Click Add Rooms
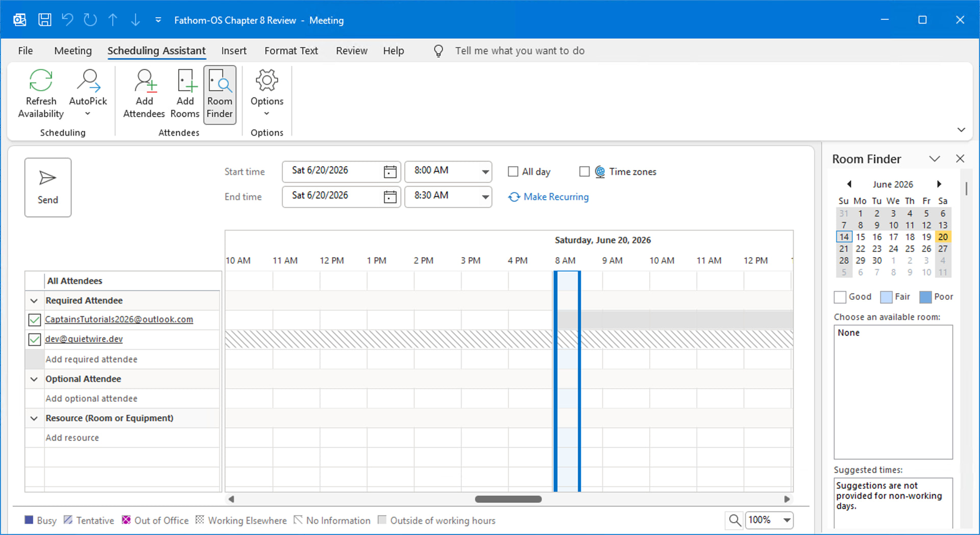The width and height of the screenshot is (980, 535). click(185, 94)
